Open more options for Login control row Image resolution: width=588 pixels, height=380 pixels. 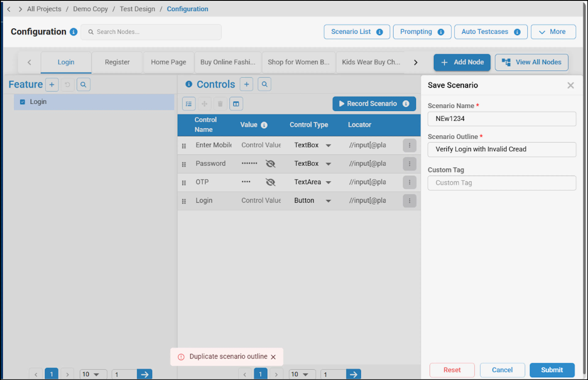[x=410, y=201]
